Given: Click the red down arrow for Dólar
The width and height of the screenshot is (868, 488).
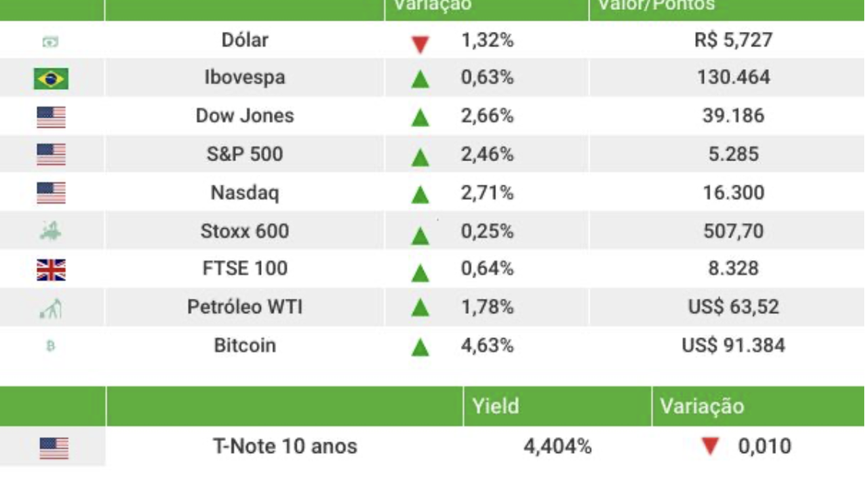Looking at the screenshot, I should [x=420, y=45].
